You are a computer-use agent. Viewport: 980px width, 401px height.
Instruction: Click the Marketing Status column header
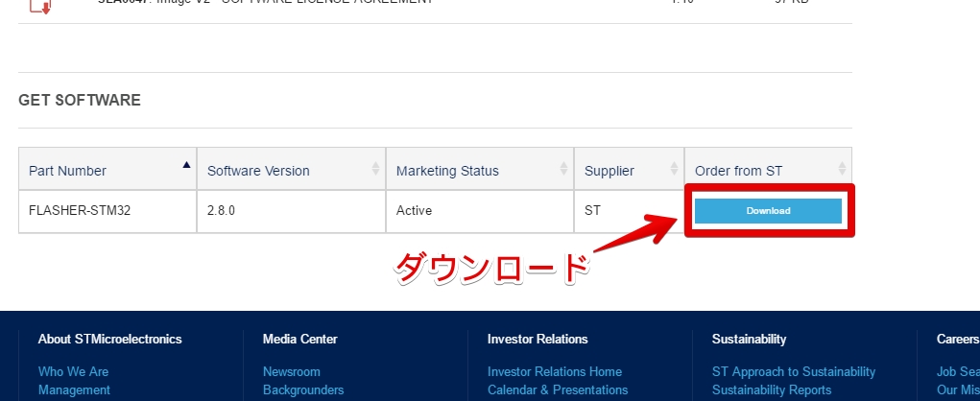(480, 169)
